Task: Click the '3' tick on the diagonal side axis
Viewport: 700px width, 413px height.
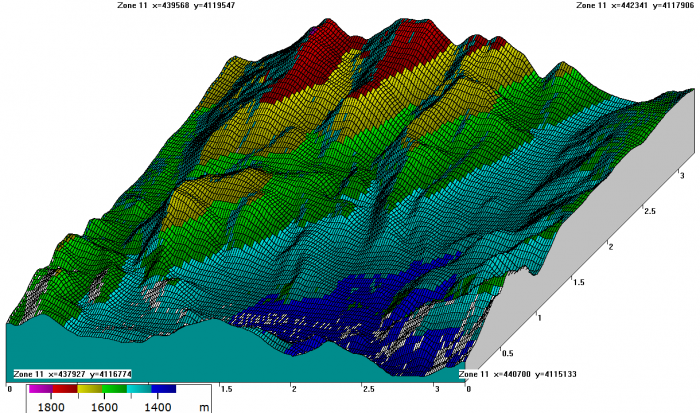Action: [x=682, y=176]
